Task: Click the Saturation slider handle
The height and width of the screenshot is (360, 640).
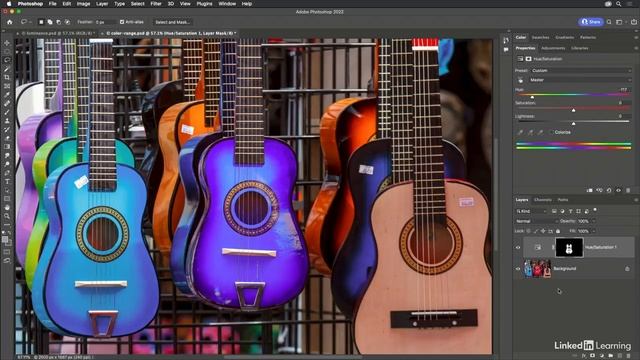Action: [573, 110]
